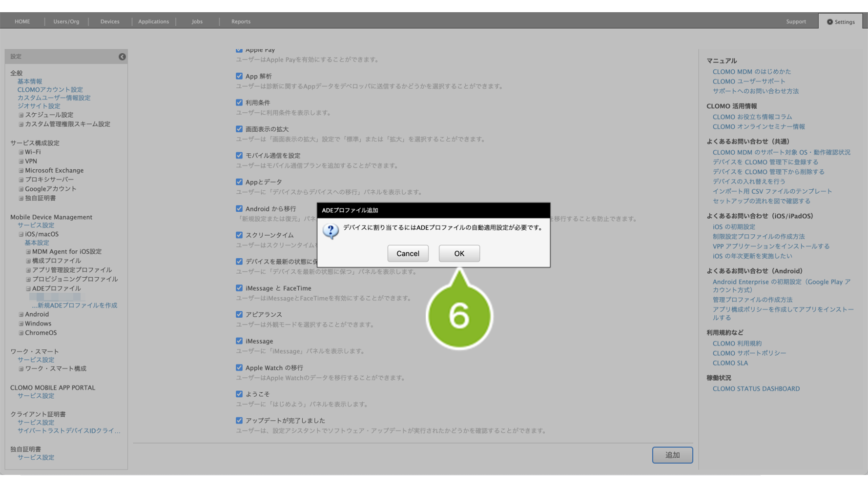Switch to the Reports tab
The height and width of the screenshot is (488, 868).
tap(241, 21)
